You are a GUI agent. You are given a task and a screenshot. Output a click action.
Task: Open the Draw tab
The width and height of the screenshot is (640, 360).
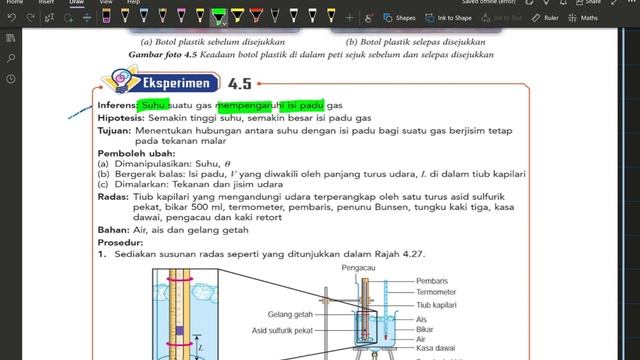pyautogui.click(x=76, y=2)
